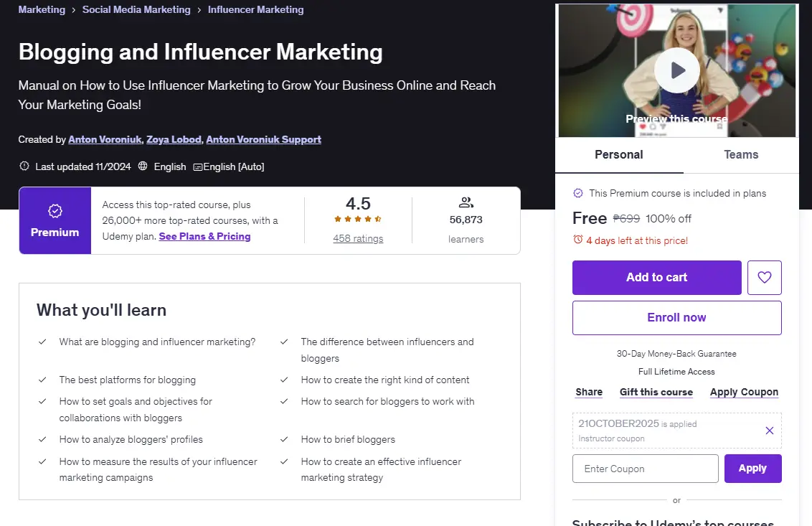Remove the applied 21OCTOBER2025 coupon

(x=770, y=431)
